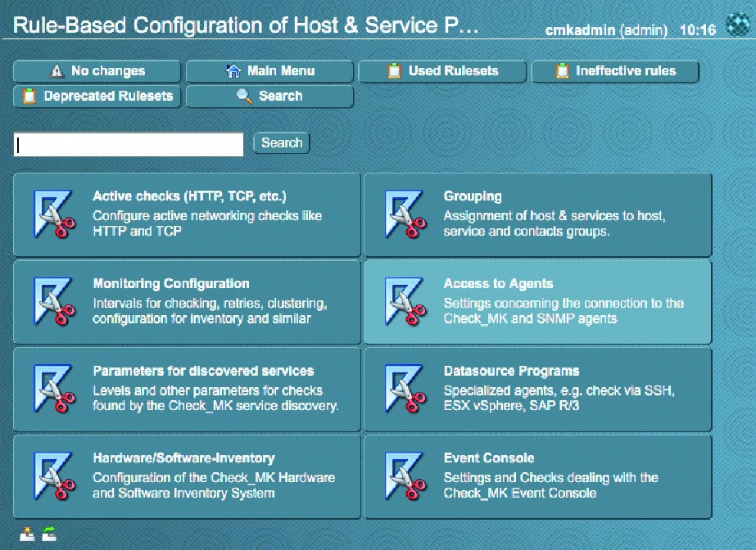Viewport: 756px width, 550px height.
Task: Click the No changes button
Action: [x=96, y=70]
